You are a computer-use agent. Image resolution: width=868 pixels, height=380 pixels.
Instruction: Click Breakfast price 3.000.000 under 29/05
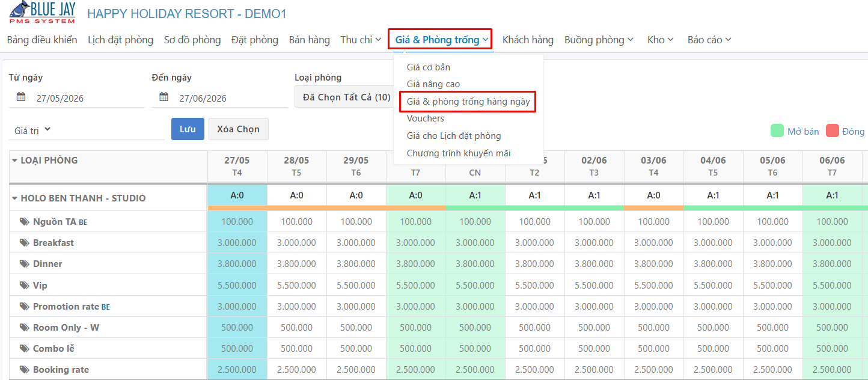click(356, 243)
